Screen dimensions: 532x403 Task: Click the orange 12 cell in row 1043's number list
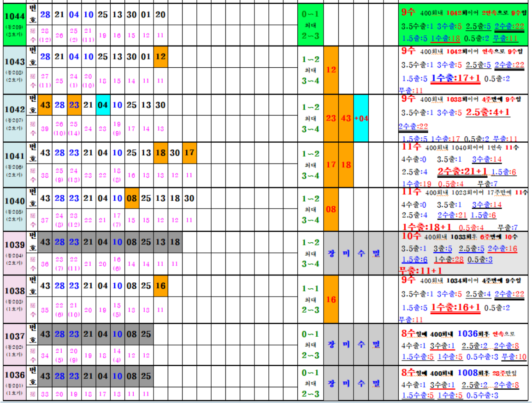(x=160, y=57)
